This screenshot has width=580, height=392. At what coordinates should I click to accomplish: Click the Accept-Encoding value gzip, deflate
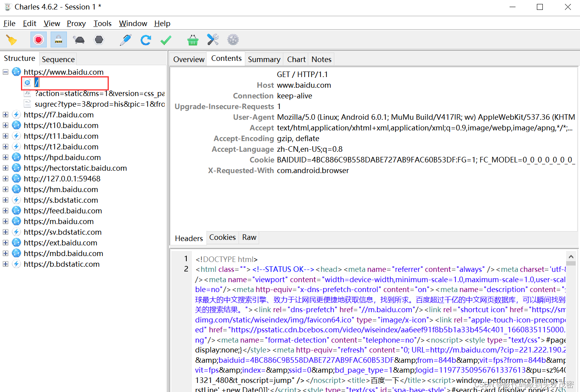point(298,138)
